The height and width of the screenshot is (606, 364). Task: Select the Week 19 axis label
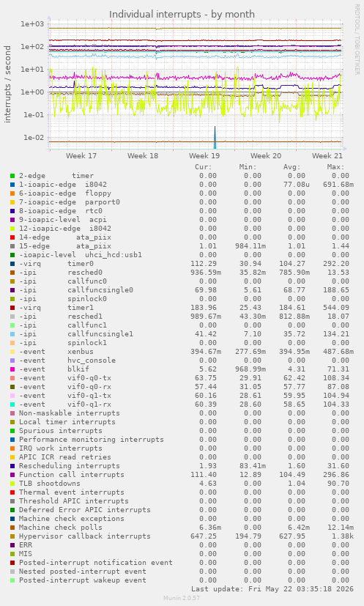click(204, 156)
